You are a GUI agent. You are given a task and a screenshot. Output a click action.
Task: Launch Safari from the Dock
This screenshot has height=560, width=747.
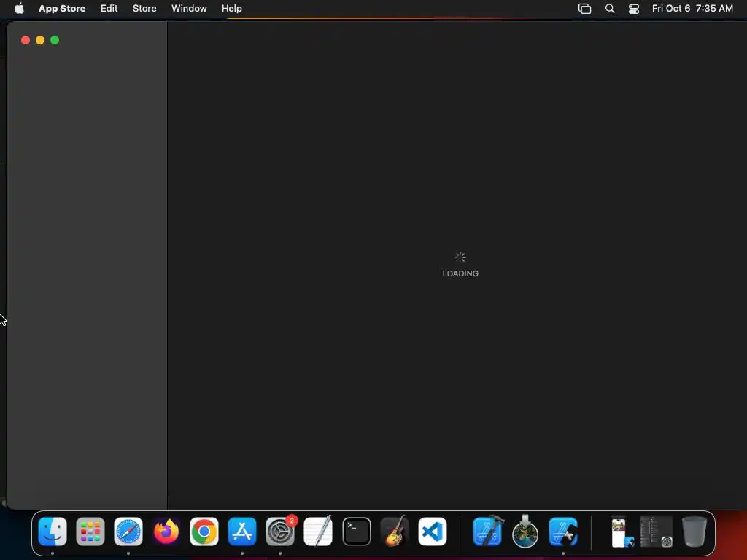128,531
